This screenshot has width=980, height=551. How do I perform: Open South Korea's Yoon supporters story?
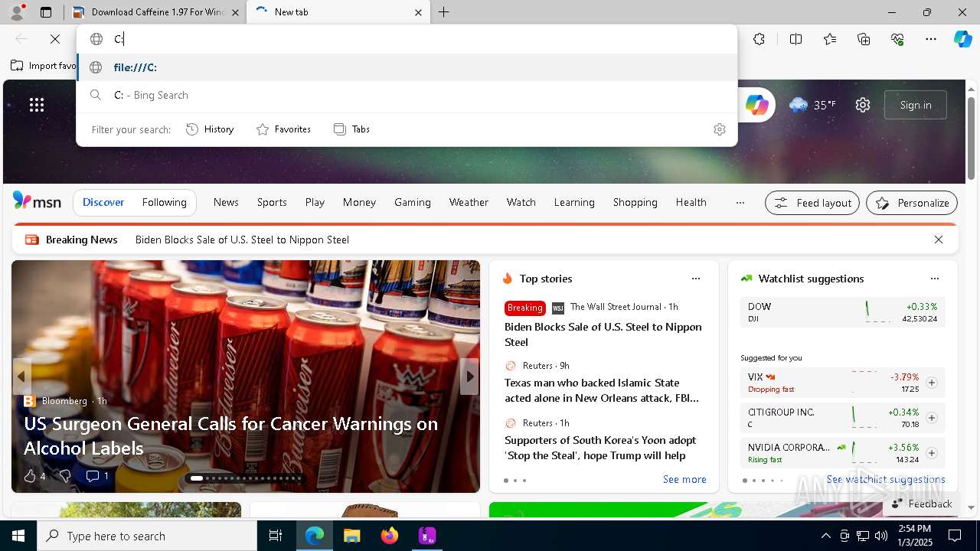pyautogui.click(x=600, y=448)
